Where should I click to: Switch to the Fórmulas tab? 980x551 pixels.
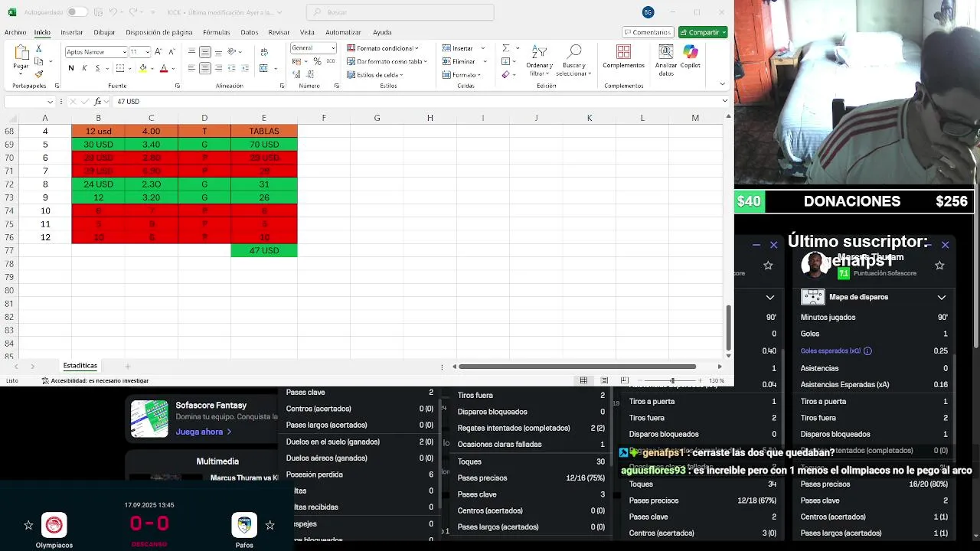point(217,32)
